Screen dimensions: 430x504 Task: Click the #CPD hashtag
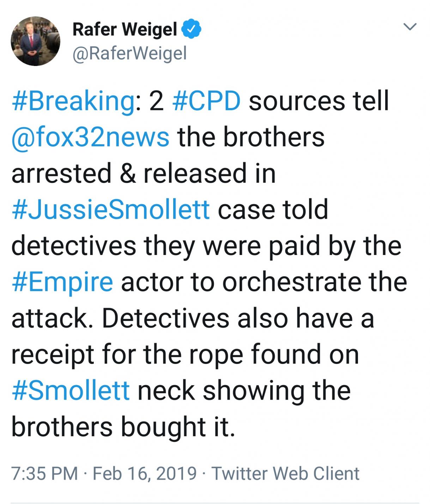coord(206,101)
